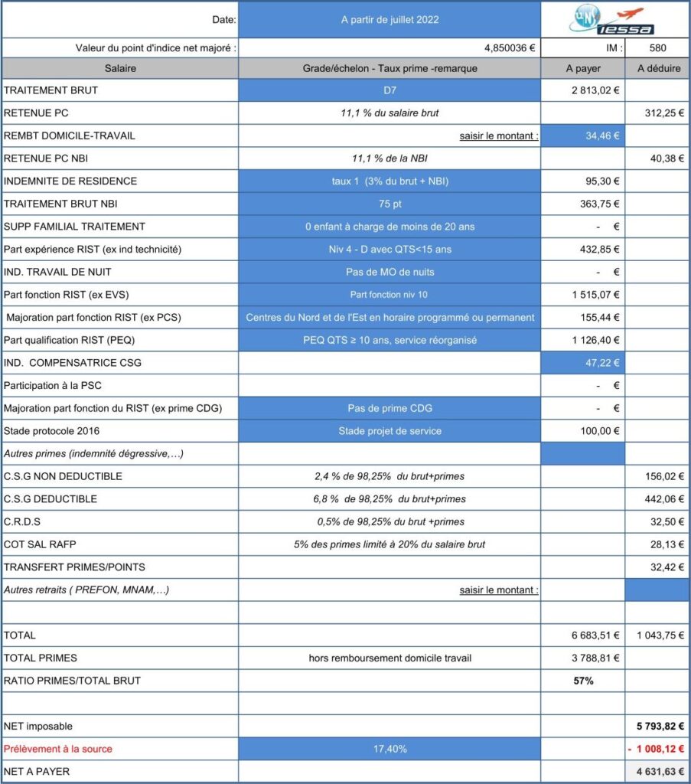Click the 'A payer' column header
Image resolution: width=691 pixels, height=784 pixels.
tap(582, 68)
